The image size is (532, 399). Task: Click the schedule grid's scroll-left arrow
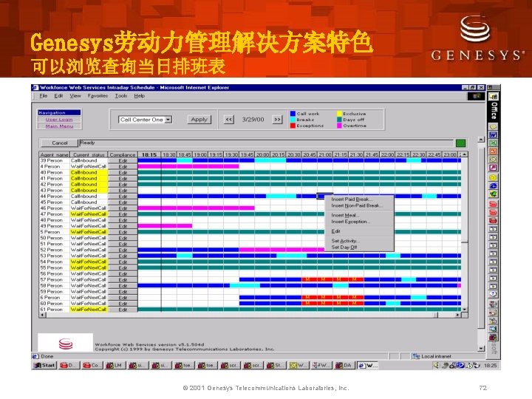pyautogui.click(x=42, y=316)
